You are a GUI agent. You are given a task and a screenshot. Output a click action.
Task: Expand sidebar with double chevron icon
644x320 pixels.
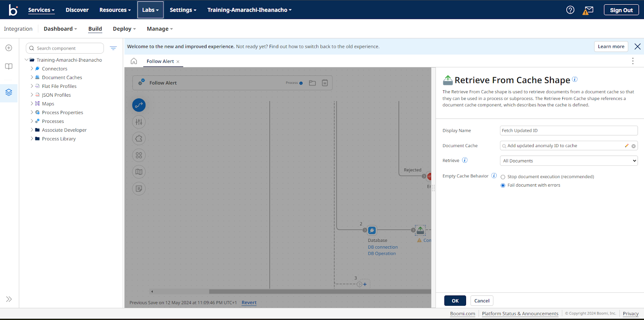point(9,299)
